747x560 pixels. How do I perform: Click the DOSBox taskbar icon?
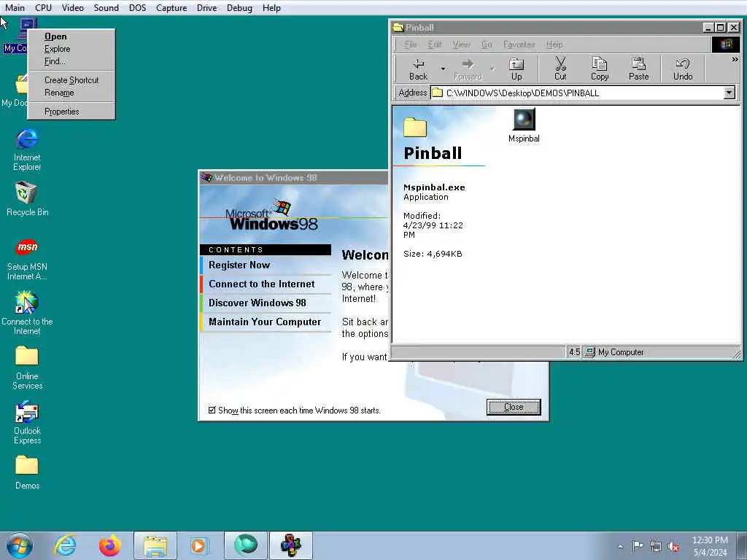[x=291, y=545]
